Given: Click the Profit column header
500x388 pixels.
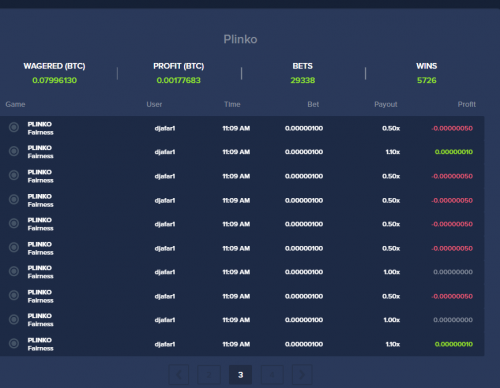Looking at the screenshot, I should [x=467, y=104].
